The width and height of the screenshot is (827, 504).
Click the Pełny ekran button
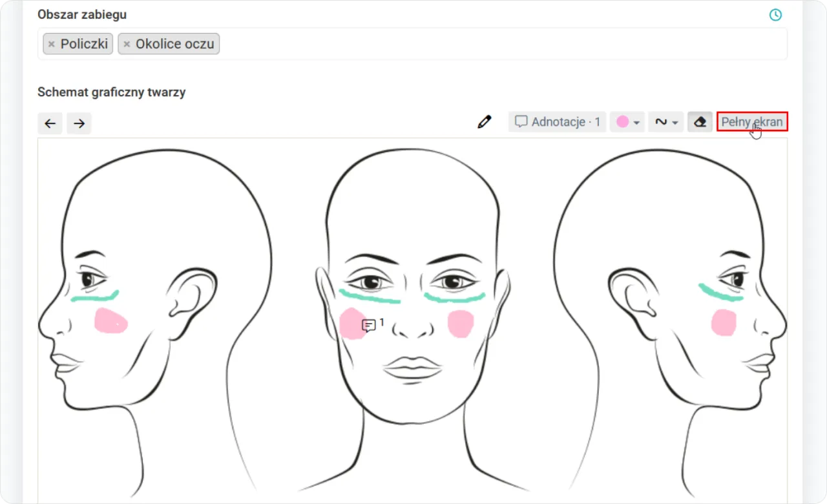[752, 121]
